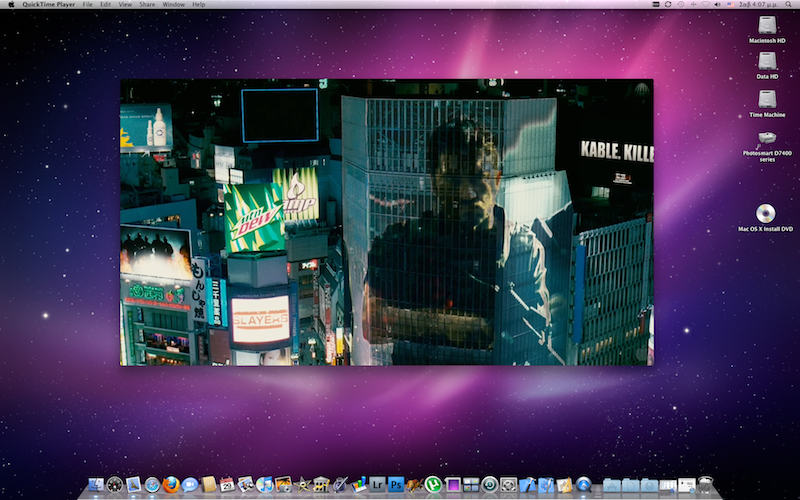Click volume icon in menu bar

click(x=717, y=4)
